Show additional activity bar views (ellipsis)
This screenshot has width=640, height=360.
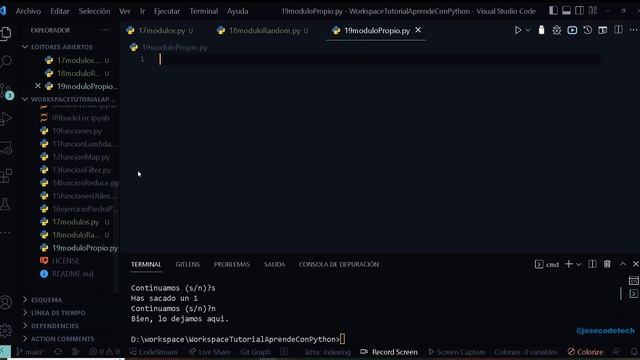[x=6, y=233]
